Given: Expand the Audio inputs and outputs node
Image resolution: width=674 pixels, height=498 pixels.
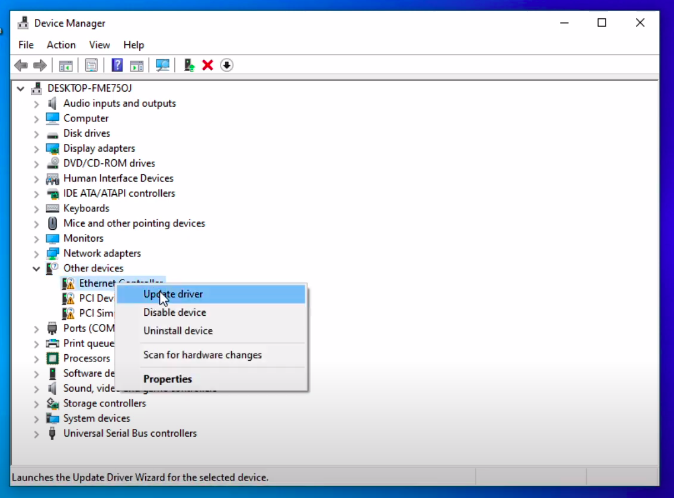Looking at the screenshot, I should (37, 104).
